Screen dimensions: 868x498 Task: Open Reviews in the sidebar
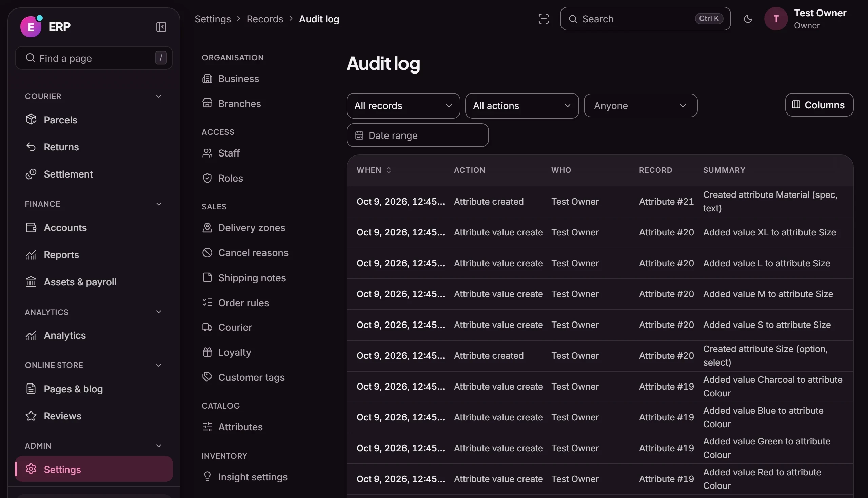click(x=94, y=416)
